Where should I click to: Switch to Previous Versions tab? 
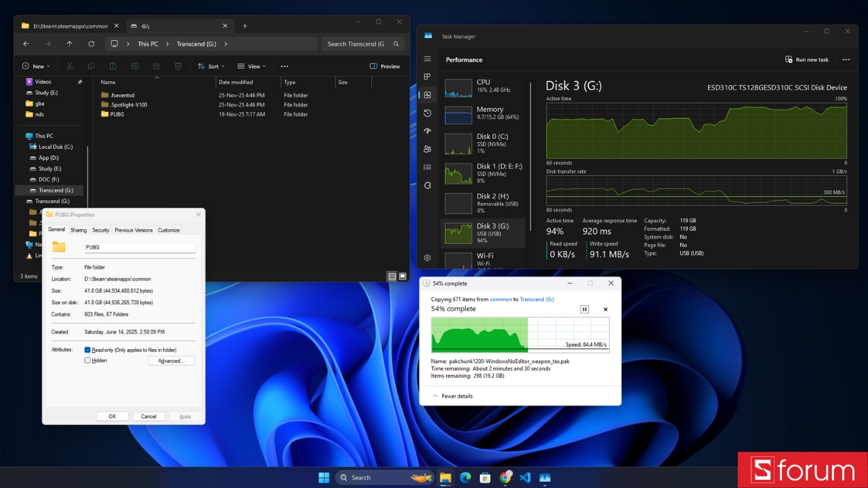click(x=133, y=230)
